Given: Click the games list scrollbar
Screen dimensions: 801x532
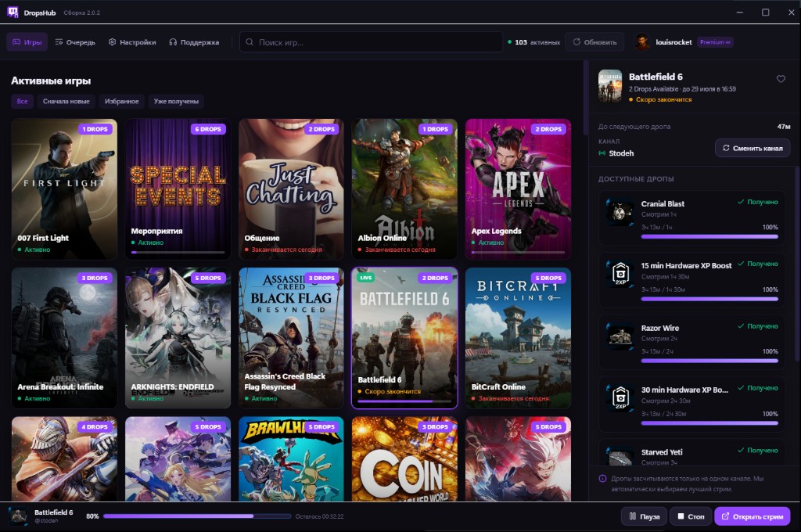Looking at the screenshot, I should (585, 99).
